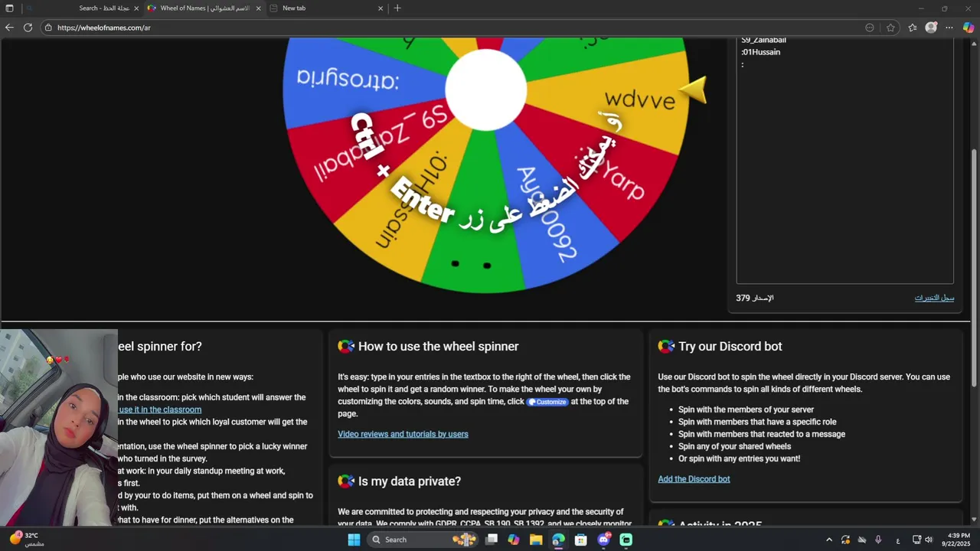
Task: Open the address bar page options icon
Action: tap(870, 28)
